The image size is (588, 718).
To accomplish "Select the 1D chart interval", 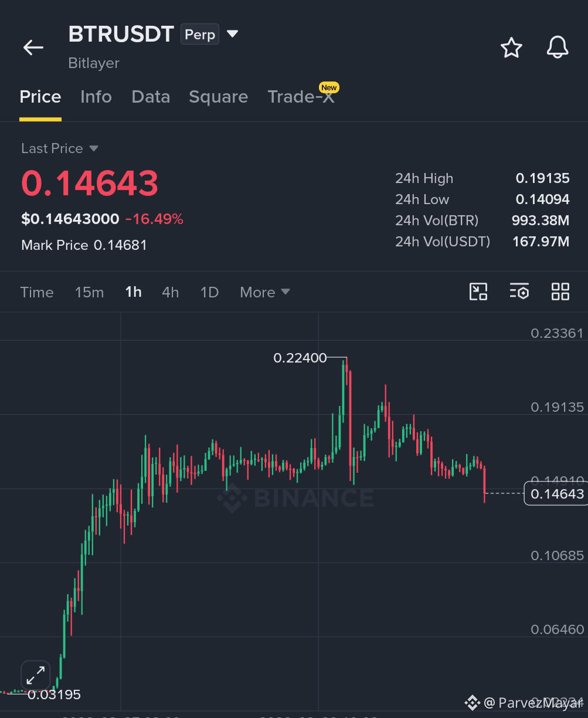I will (209, 292).
